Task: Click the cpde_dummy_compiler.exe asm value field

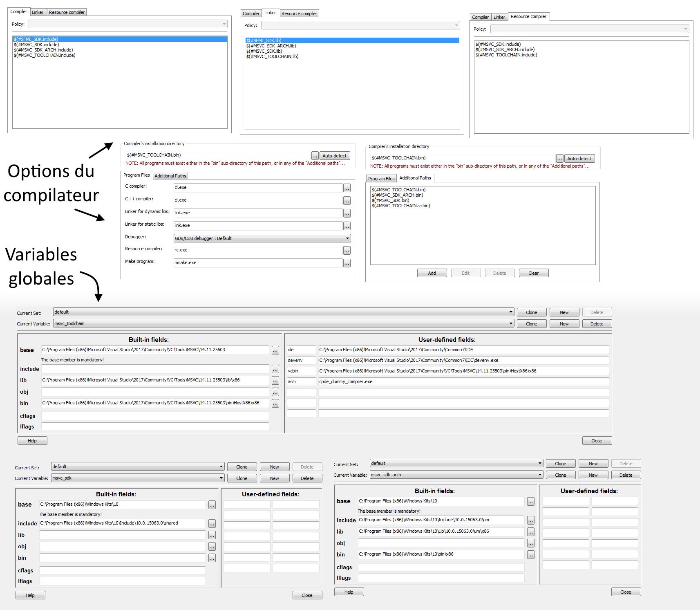Action: [463, 381]
